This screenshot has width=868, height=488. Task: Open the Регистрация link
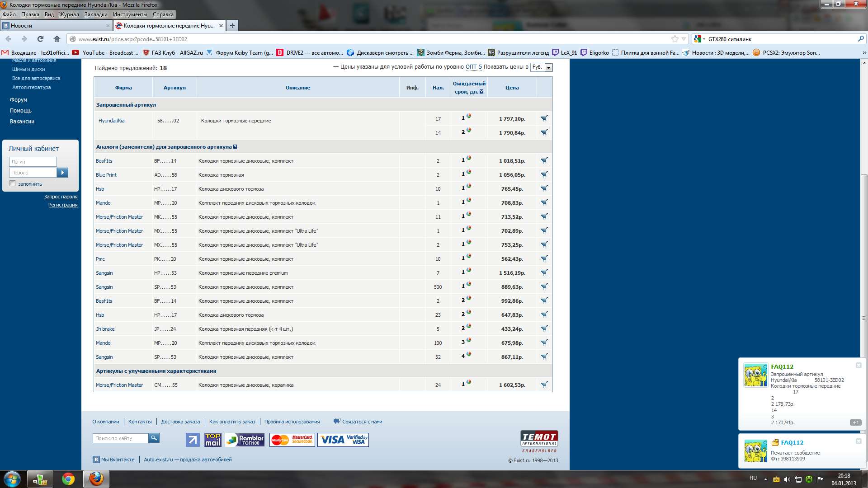click(x=63, y=205)
